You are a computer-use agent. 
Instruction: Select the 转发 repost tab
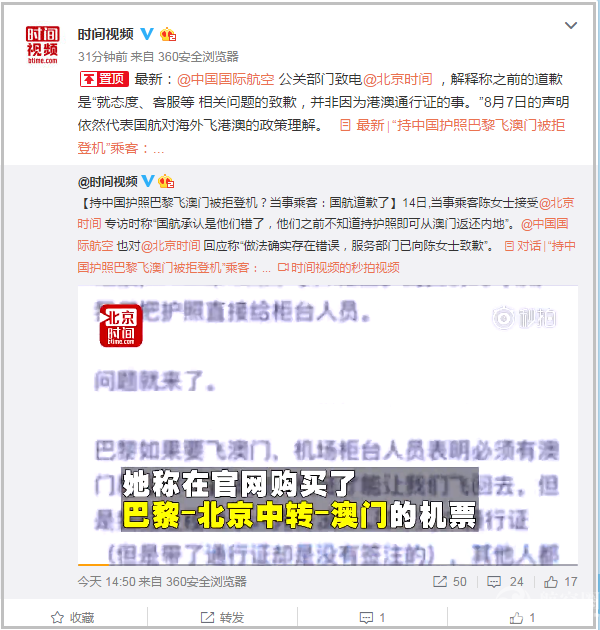point(222,617)
